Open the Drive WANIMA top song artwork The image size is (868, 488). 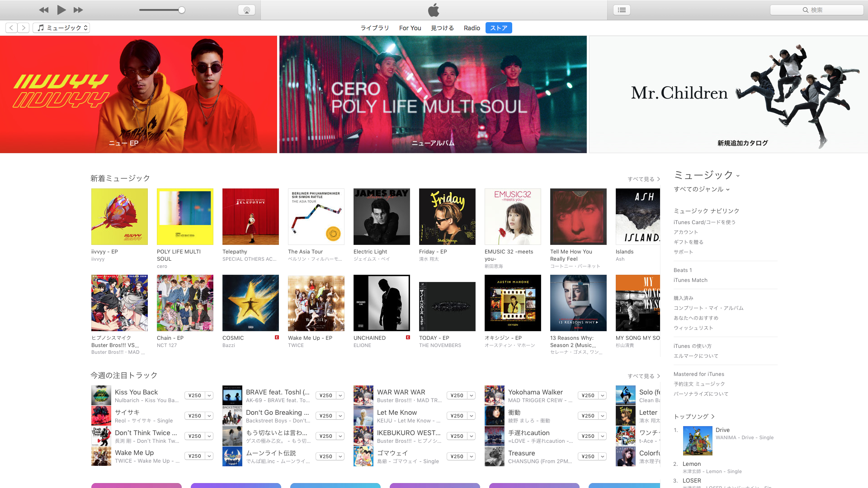coord(698,441)
